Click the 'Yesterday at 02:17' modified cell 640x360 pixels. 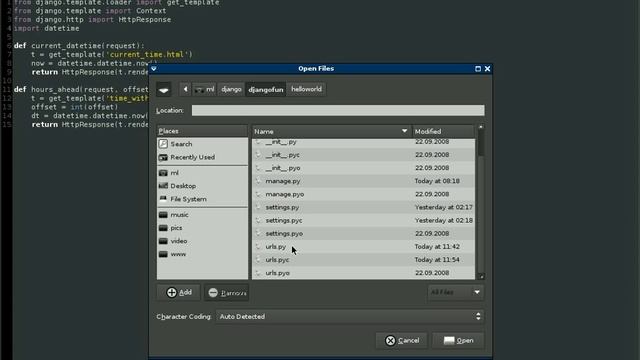click(x=444, y=207)
